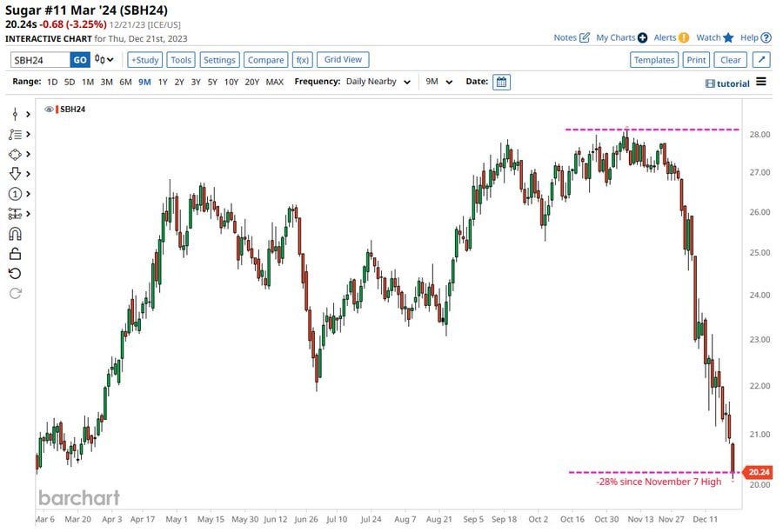783x532 pixels.
Task: Click the GO button
Action: tap(79, 60)
